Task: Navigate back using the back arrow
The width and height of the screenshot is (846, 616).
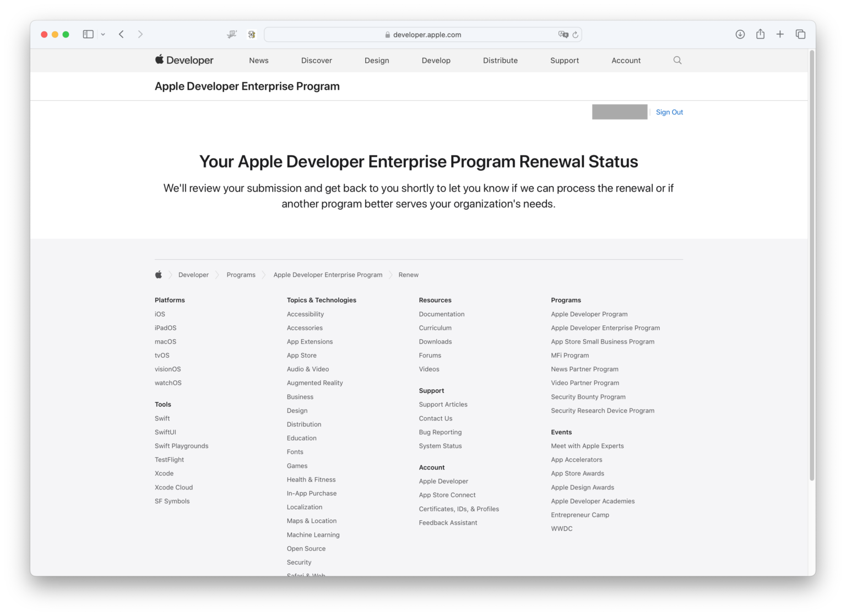Action: pyautogui.click(x=121, y=34)
